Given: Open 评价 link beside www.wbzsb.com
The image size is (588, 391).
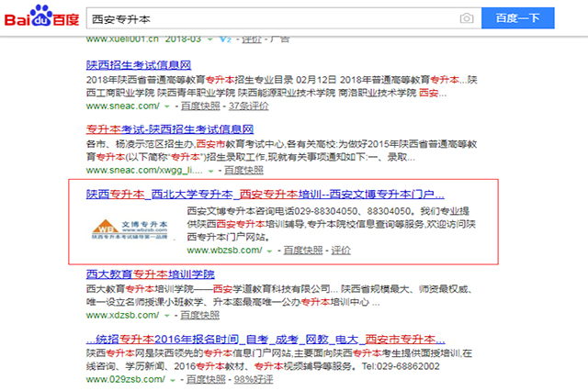Looking at the screenshot, I should (x=341, y=251).
